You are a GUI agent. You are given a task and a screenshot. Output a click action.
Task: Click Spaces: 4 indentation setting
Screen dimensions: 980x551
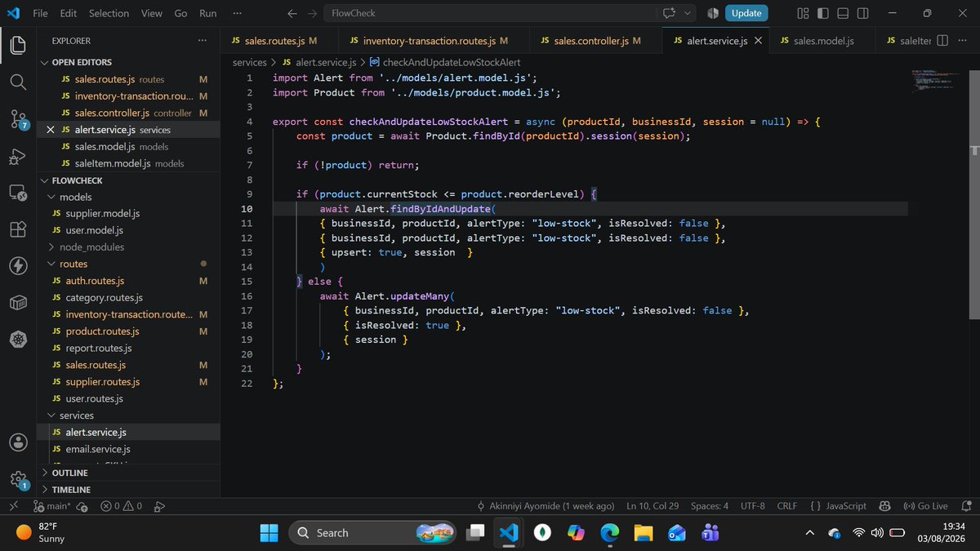pyautogui.click(x=709, y=506)
